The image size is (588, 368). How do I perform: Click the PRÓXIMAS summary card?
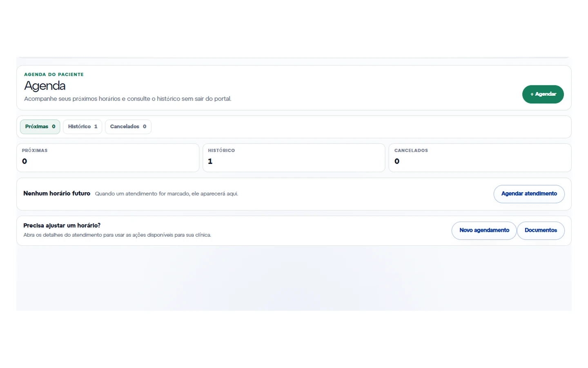[x=108, y=157]
